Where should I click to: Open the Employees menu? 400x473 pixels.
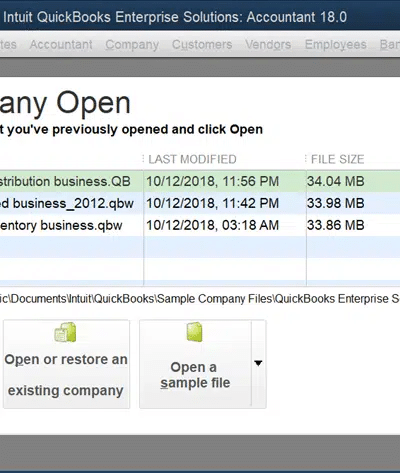(336, 45)
